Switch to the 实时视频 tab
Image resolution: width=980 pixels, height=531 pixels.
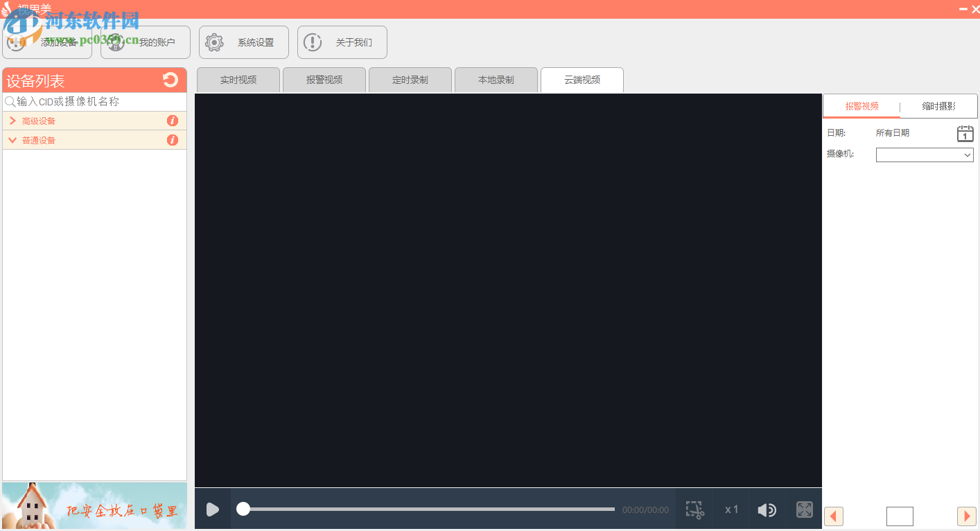(238, 80)
